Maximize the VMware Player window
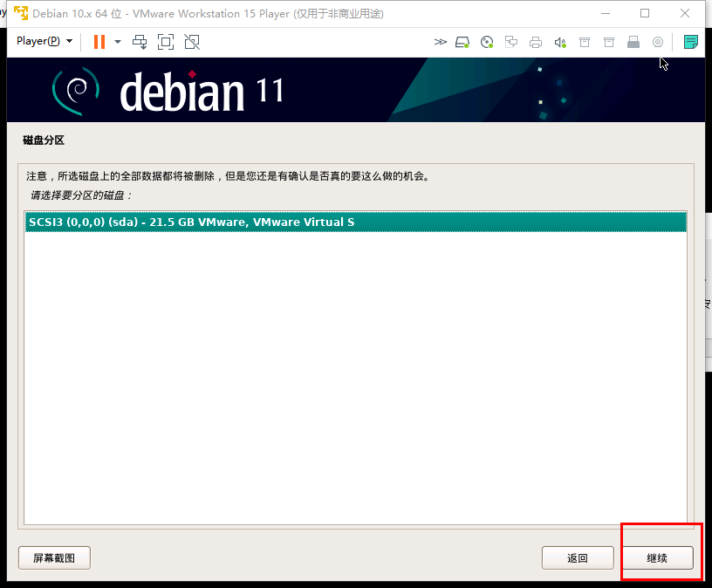The image size is (712, 588). tap(645, 14)
